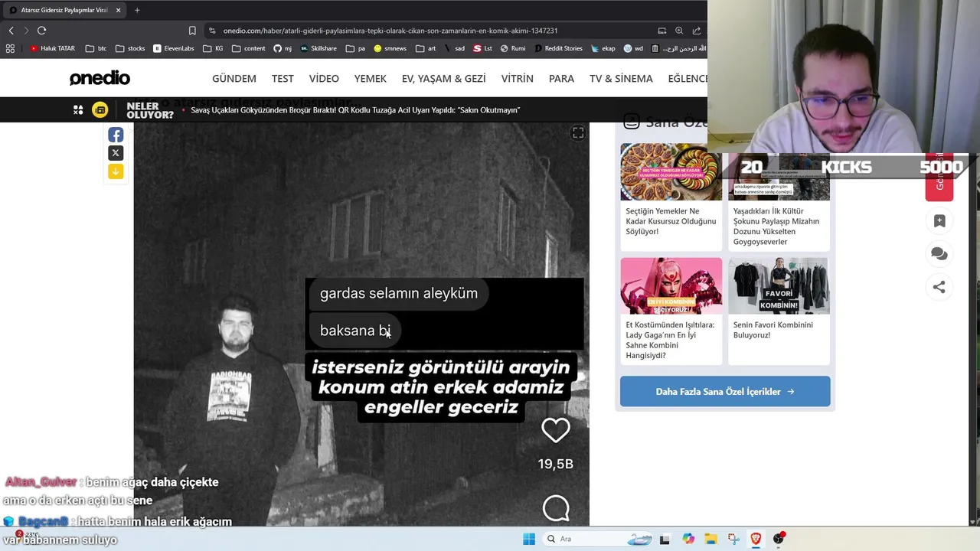
Task: Expand the content bookmark folder
Action: click(248, 48)
